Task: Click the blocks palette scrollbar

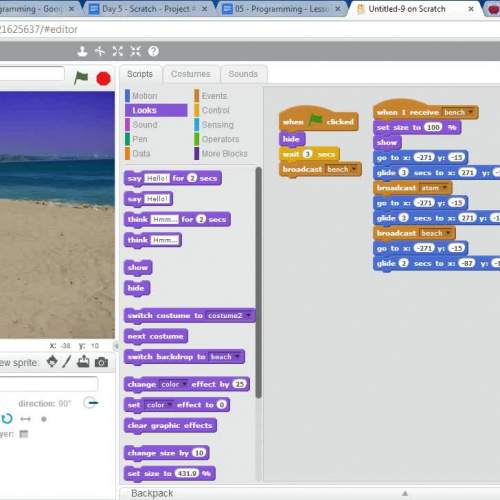Action: click(x=258, y=283)
